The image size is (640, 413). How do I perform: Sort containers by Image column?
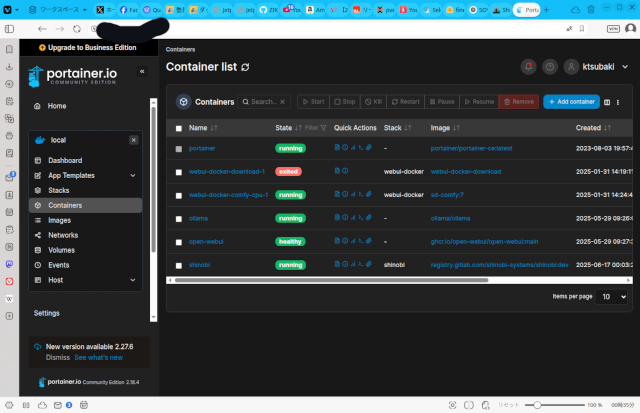pos(445,128)
